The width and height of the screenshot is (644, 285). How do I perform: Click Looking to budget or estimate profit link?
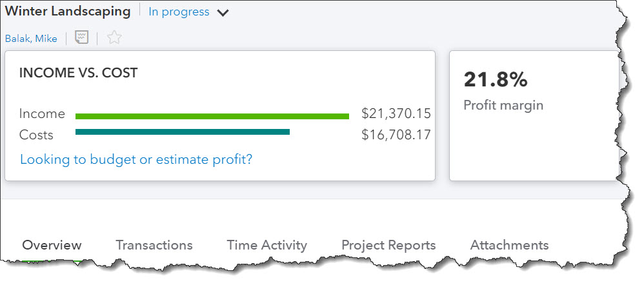point(136,159)
